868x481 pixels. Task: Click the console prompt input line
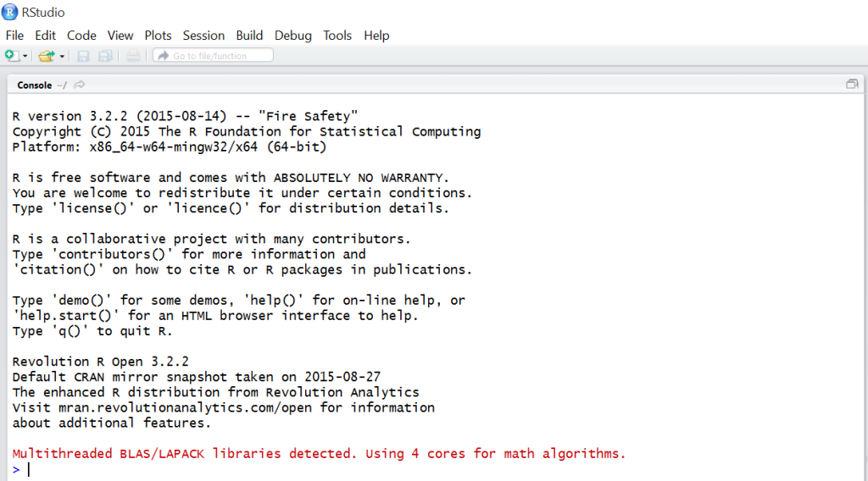[x=254, y=469]
